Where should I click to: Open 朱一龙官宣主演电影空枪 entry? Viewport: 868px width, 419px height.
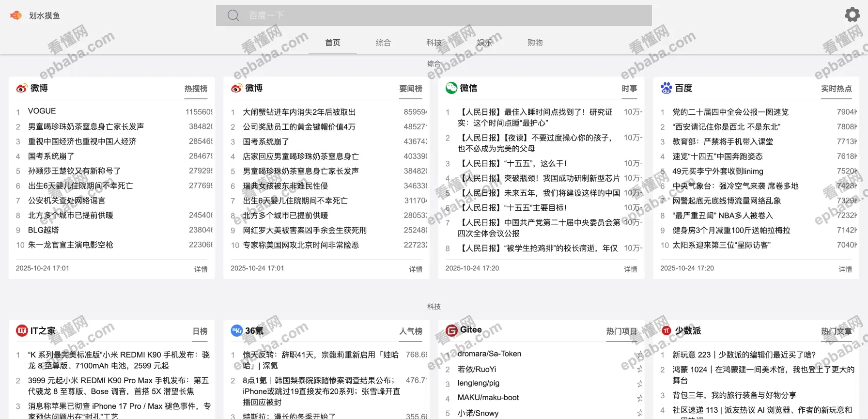click(x=71, y=245)
